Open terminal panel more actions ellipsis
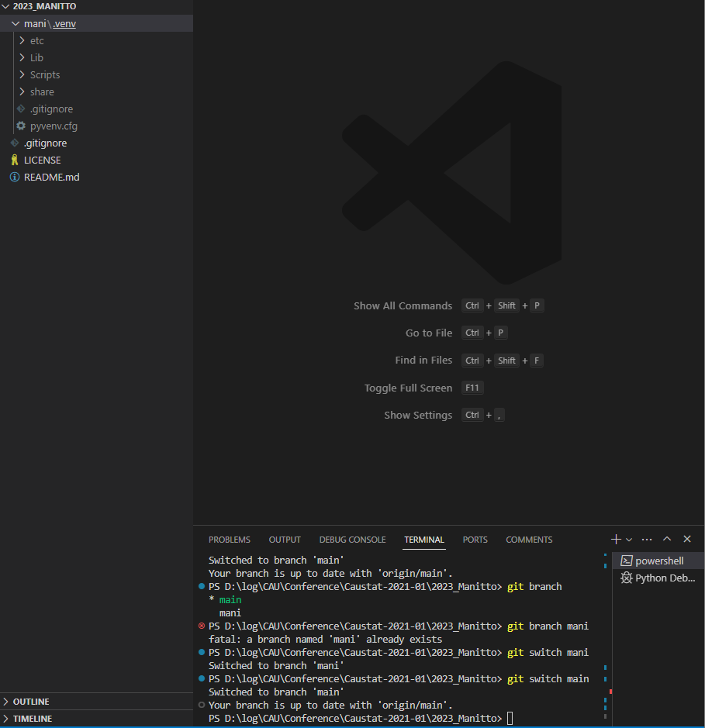This screenshot has width=705, height=728. (647, 539)
